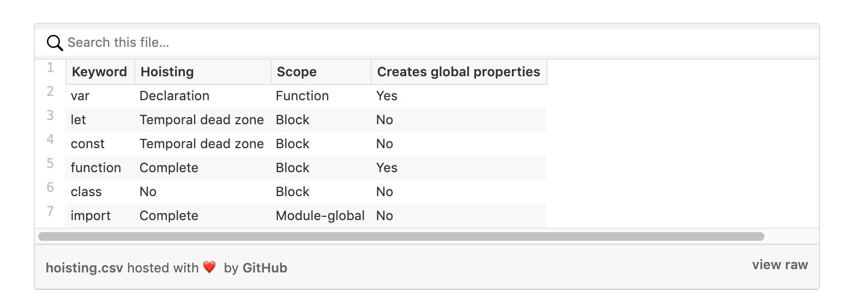Click the "view raw" link
This screenshot has height=304, width=868.
point(780,265)
